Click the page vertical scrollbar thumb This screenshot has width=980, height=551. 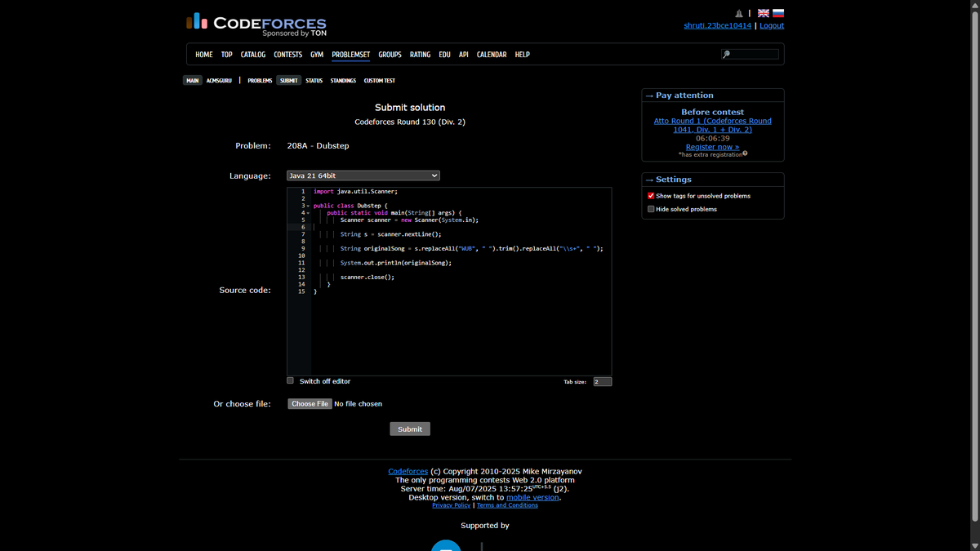tap(974, 266)
